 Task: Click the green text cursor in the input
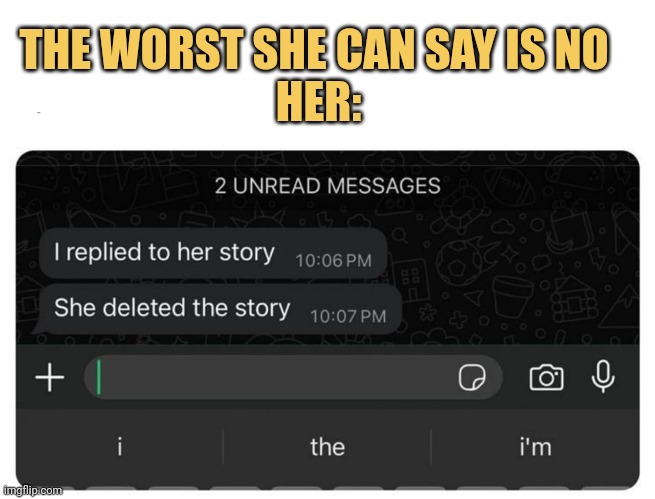point(99,377)
